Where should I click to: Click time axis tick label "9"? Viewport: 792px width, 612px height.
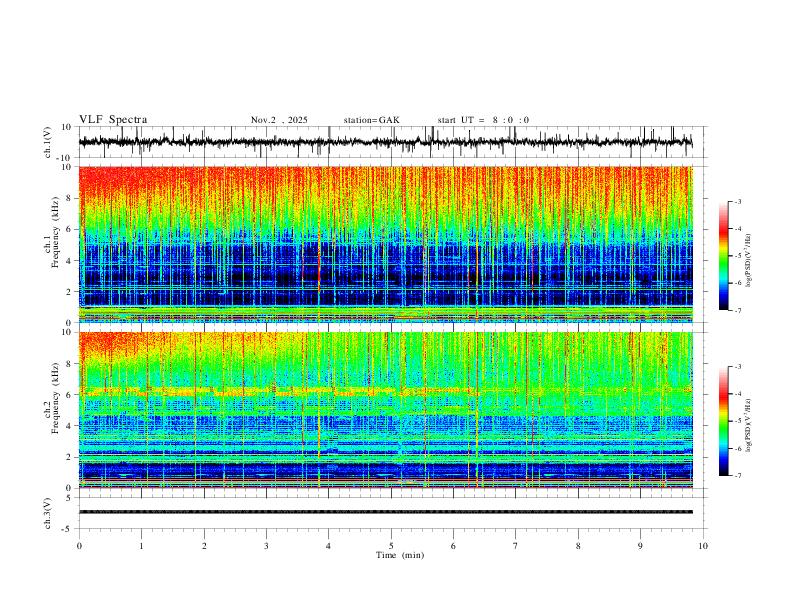pos(640,546)
